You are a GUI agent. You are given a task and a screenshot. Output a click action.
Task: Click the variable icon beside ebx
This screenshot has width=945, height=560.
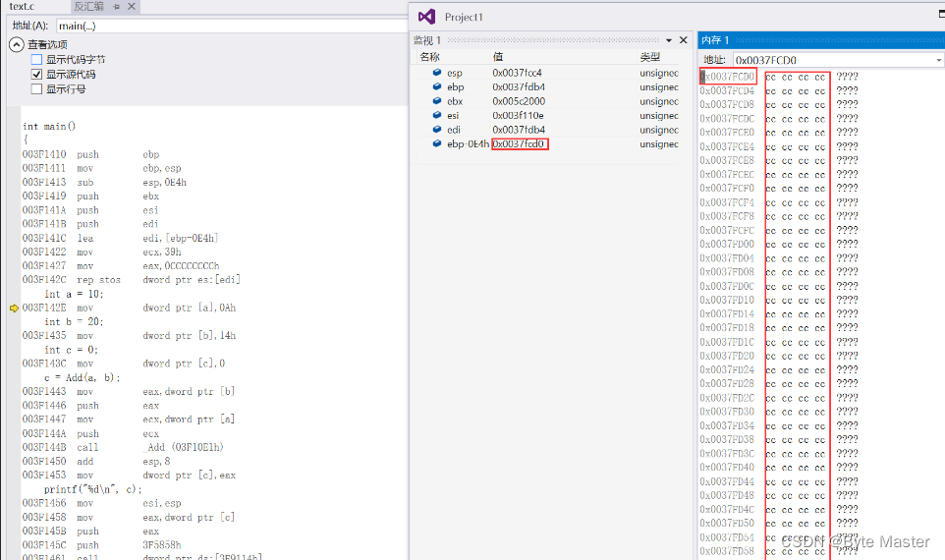437,101
